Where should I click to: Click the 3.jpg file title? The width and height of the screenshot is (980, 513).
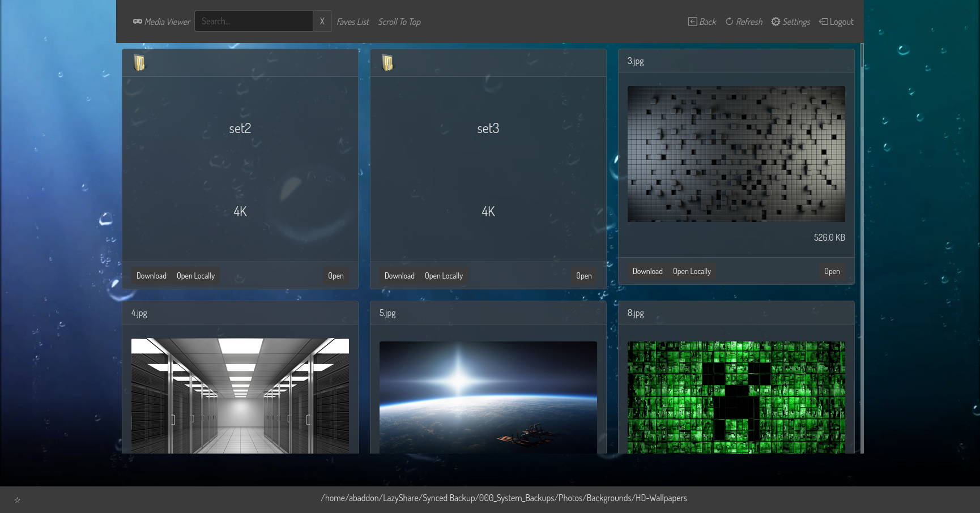(636, 61)
